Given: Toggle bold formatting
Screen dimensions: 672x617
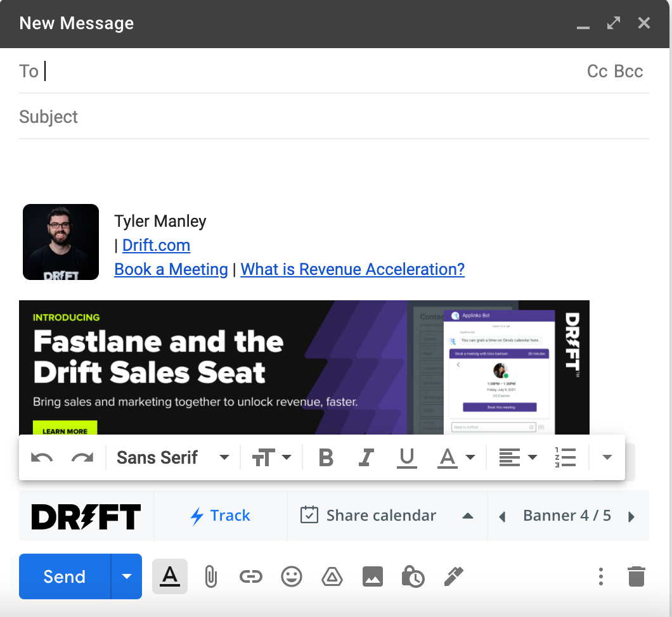Looking at the screenshot, I should 326,458.
